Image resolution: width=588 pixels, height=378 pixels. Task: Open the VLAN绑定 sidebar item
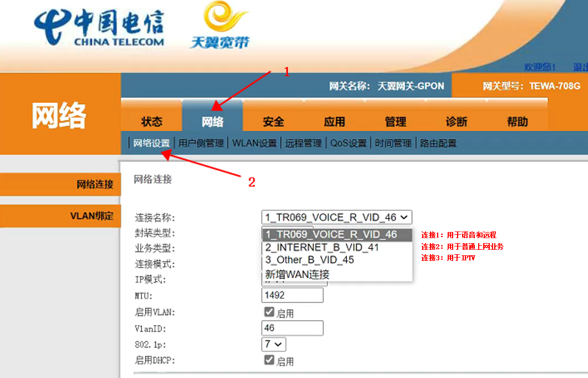point(92,216)
